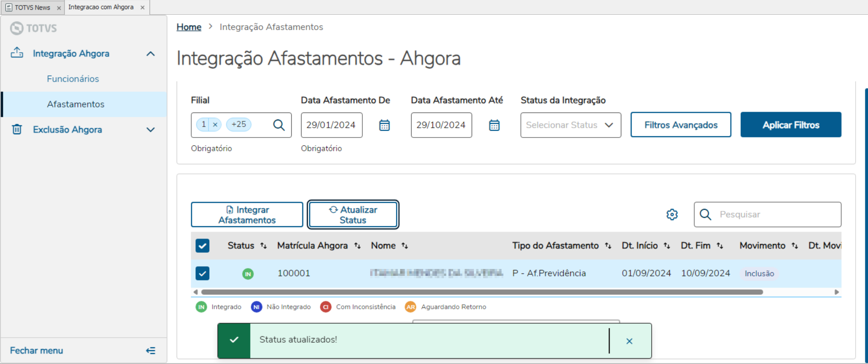Focus the Pesquisar search field
The image size is (868, 364).
[x=768, y=215]
